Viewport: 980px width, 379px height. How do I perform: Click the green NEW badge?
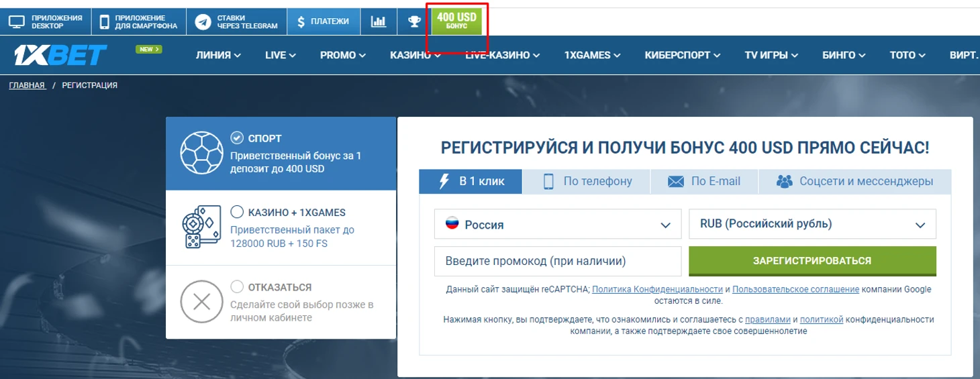(148, 49)
